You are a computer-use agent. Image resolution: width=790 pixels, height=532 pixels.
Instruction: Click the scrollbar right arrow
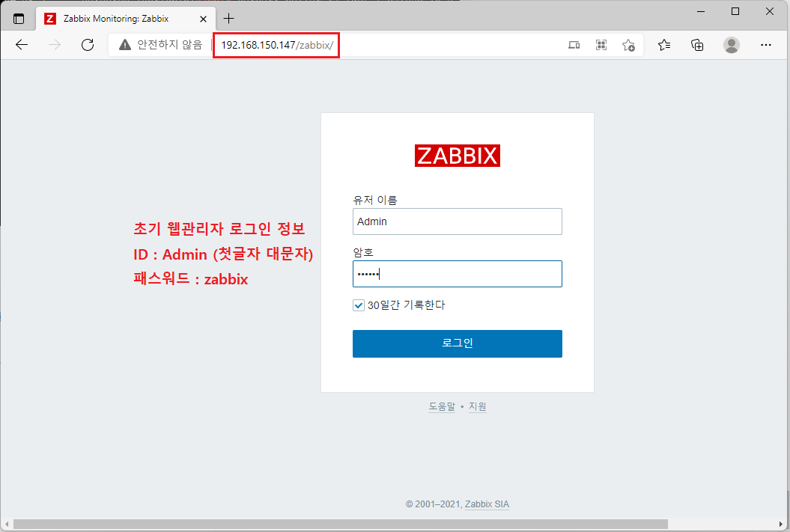click(x=781, y=524)
